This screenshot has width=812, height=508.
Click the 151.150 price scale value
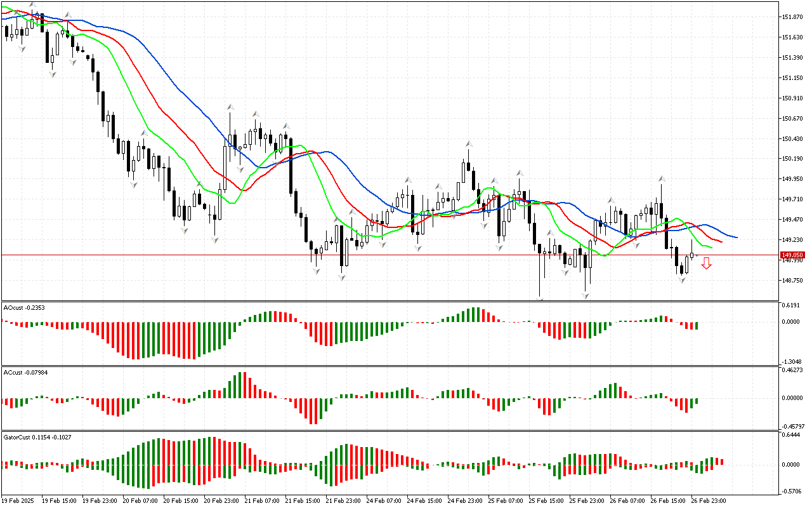(x=793, y=78)
